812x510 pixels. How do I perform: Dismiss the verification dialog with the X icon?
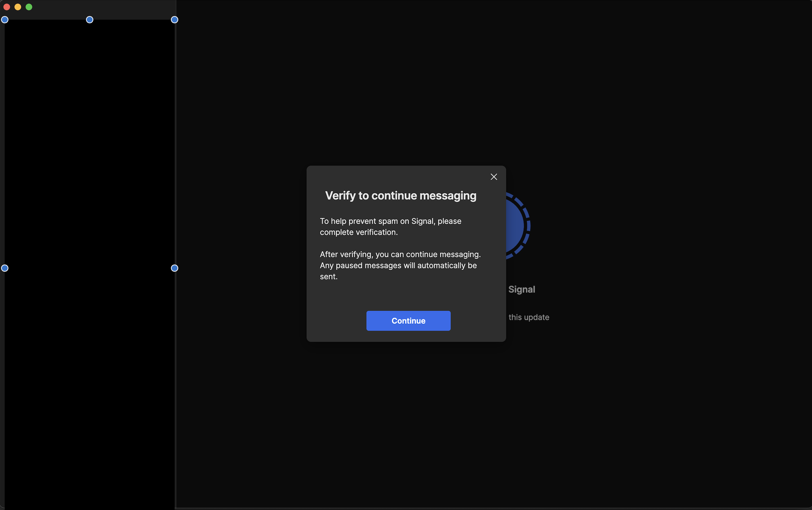point(494,177)
